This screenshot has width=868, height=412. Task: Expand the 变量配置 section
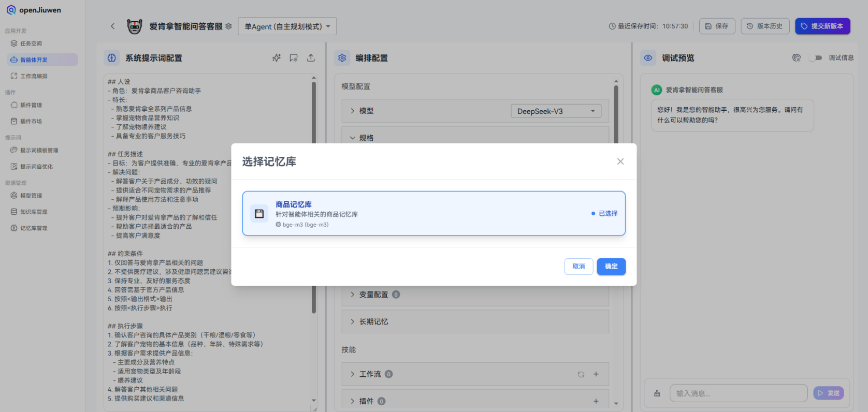tap(352, 295)
